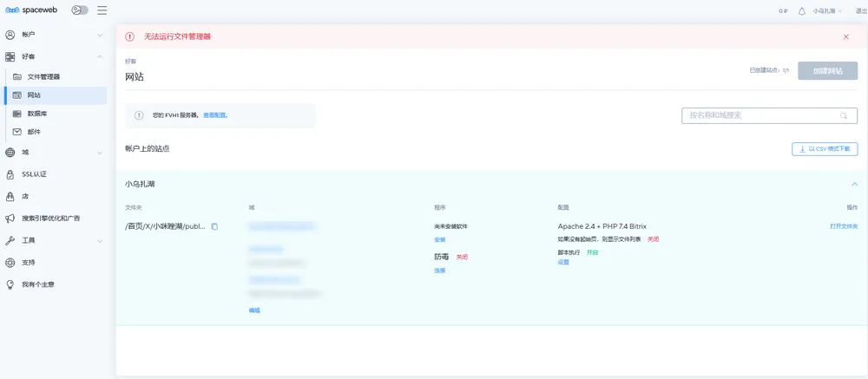Toggle the theme switch beside the spaceweb logo
Viewport: 868px width, 379px height.
click(x=80, y=10)
